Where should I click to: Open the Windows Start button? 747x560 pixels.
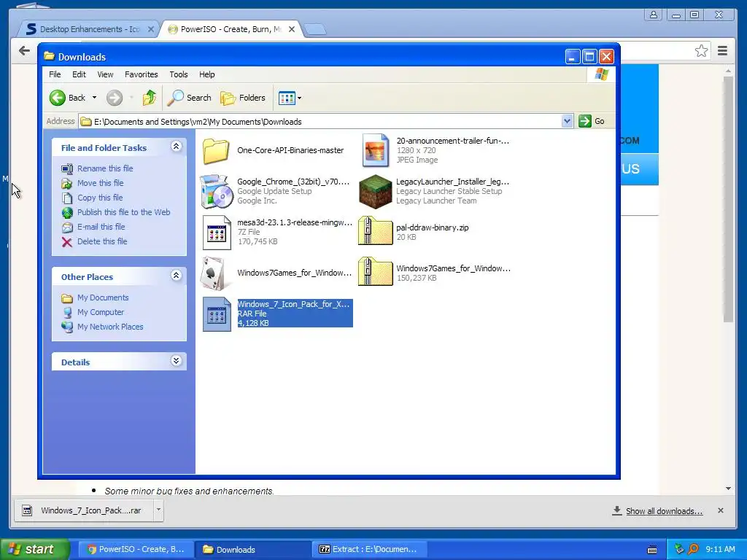point(34,550)
